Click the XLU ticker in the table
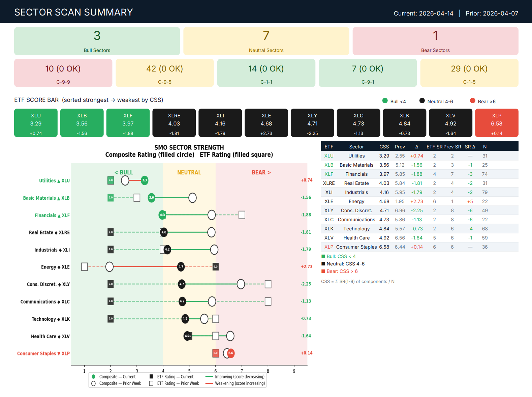 click(x=329, y=156)
